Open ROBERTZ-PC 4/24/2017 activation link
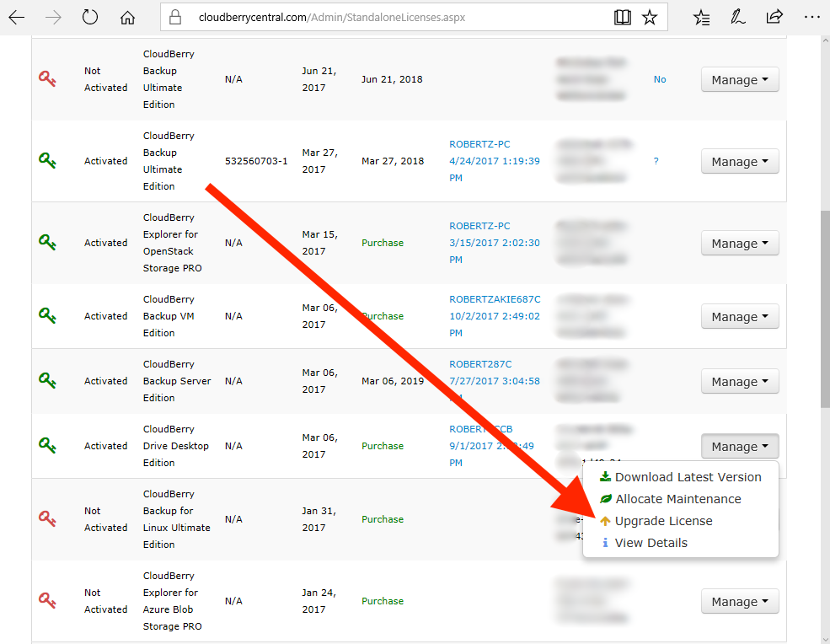The width and height of the screenshot is (830, 644). click(495, 161)
